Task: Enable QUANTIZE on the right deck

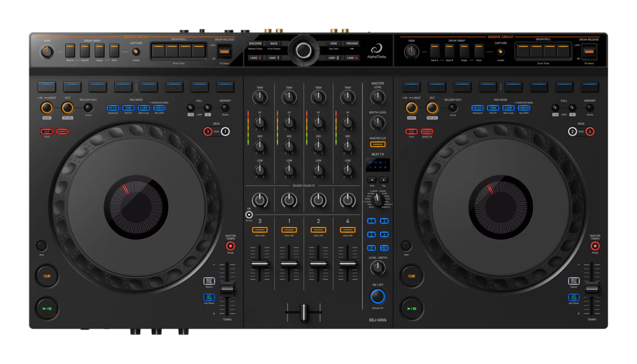Action: point(427,131)
